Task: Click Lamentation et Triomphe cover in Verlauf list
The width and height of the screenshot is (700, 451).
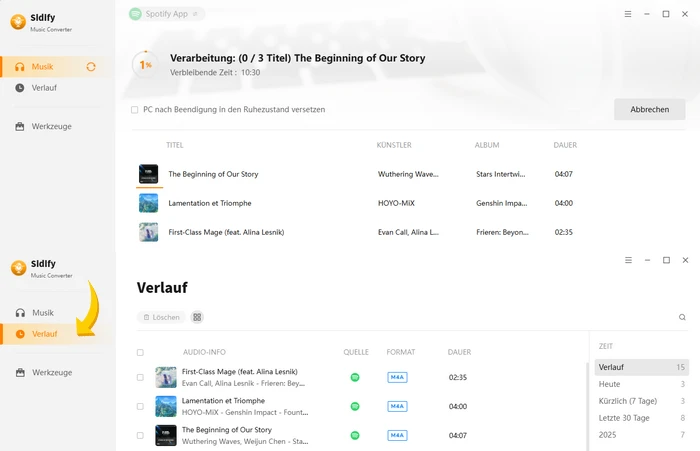Action: click(166, 406)
